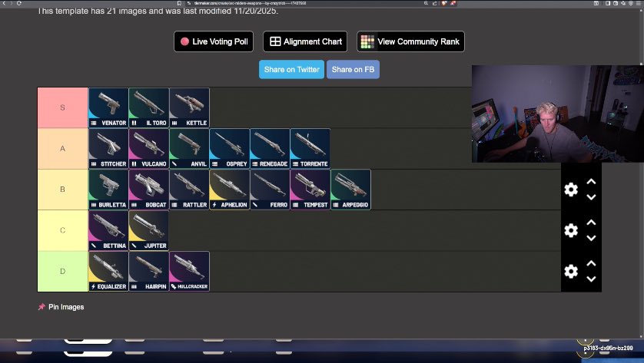Select the Hairpin weapon tile
This screenshot has width=644, height=363.
[x=148, y=271]
